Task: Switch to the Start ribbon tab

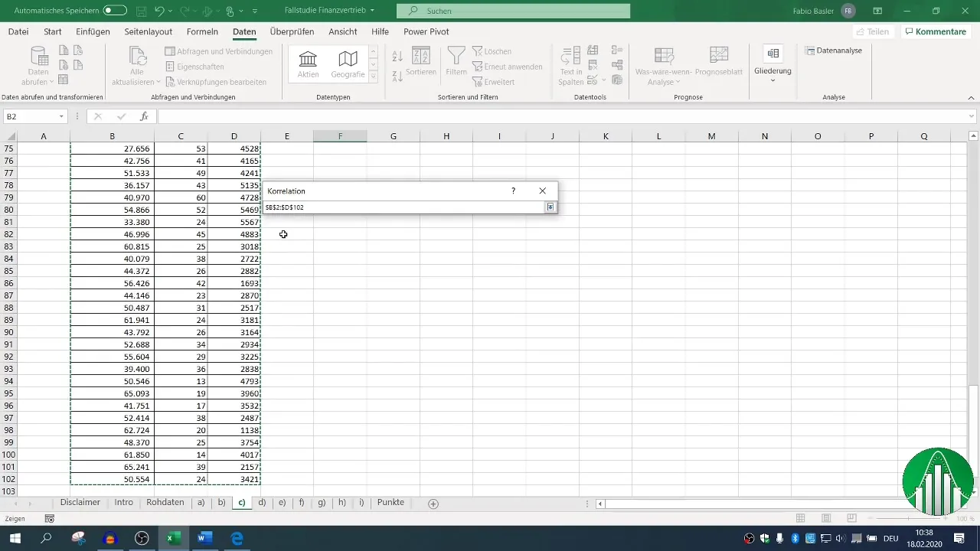Action: click(x=53, y=31)
